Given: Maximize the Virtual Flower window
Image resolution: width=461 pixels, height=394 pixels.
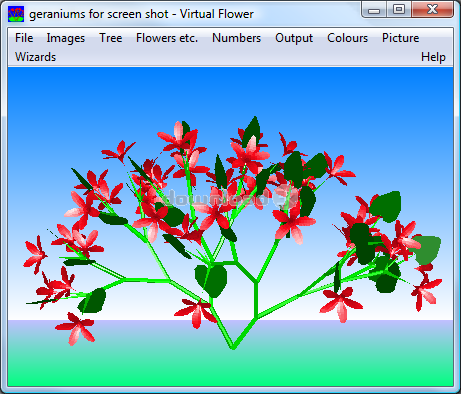Looking at the screenshot, I should [x=399, y=10].
